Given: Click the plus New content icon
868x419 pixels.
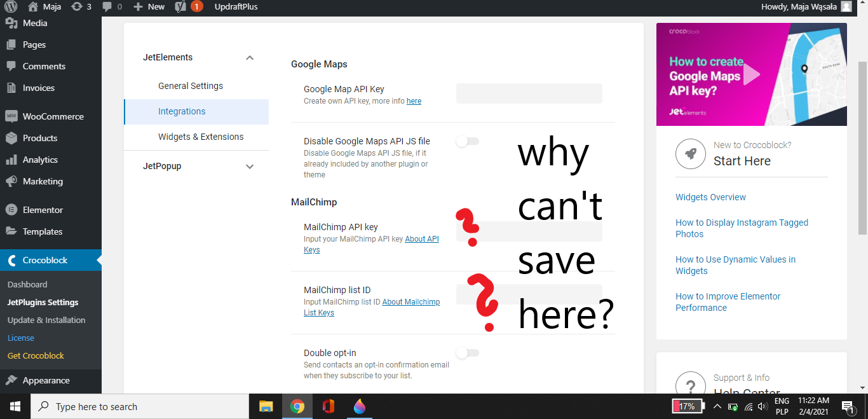Looking at the screenshot, I should 138,6.
